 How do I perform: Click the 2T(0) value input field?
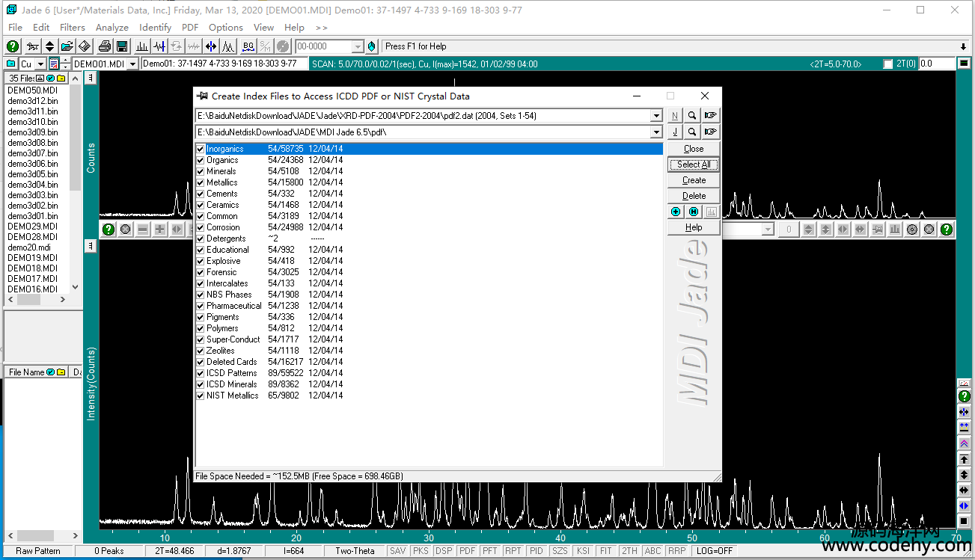pyautogui.click(x=936, y=64)
